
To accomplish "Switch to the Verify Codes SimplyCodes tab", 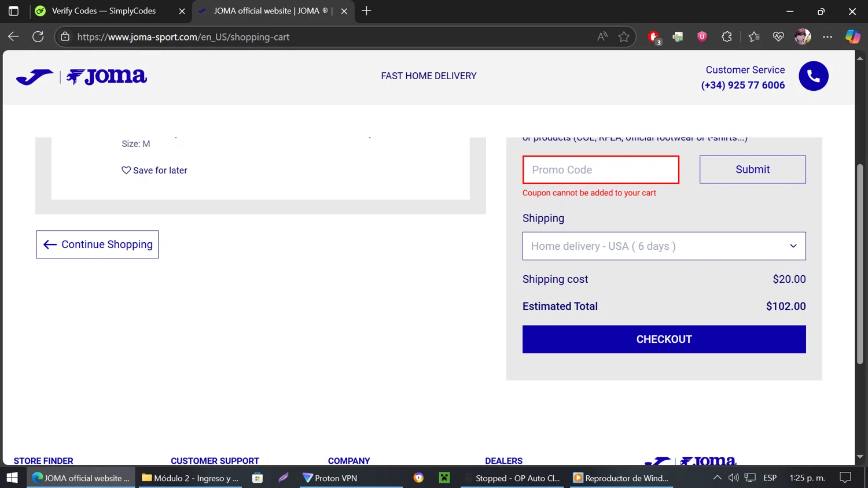I will click(x=111, y=11).
